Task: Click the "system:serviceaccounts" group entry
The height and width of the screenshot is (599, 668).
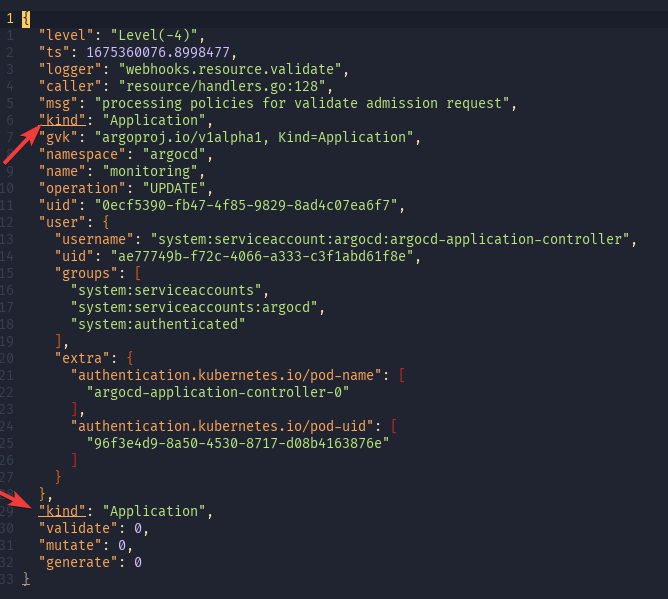Action: (166, 291)
